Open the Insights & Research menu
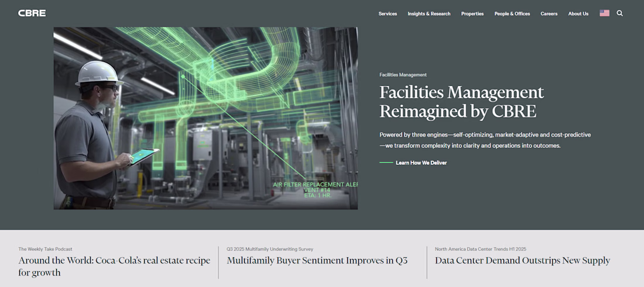644x287 pixels. [429, 13]
